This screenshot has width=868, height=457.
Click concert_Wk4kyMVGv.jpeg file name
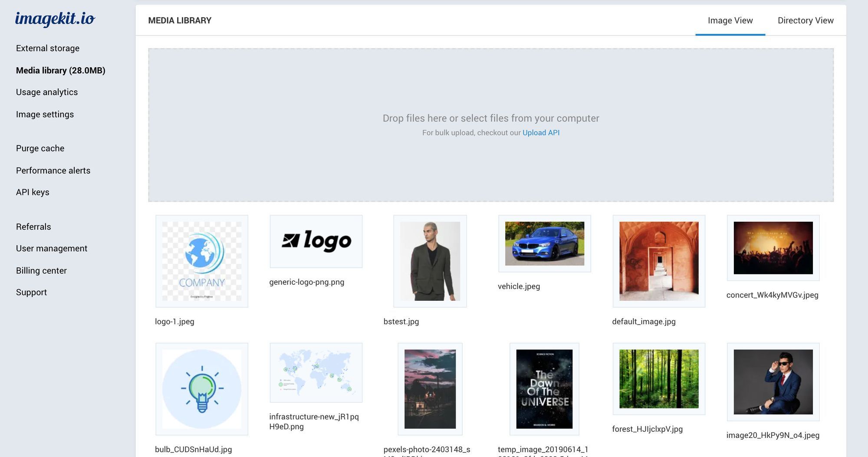click(x=773, y=295)
